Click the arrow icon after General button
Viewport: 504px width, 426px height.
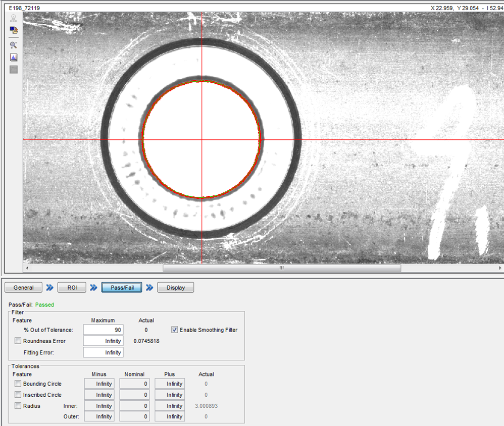pos(50,288)
